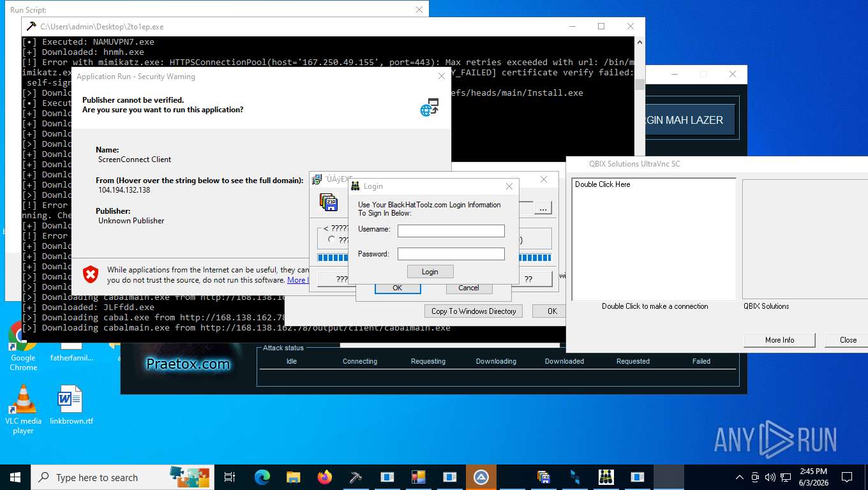Image resolution: width=868 pixels, height=490 pixels.
Task: Click the Login button
Action: click(430, 272)
